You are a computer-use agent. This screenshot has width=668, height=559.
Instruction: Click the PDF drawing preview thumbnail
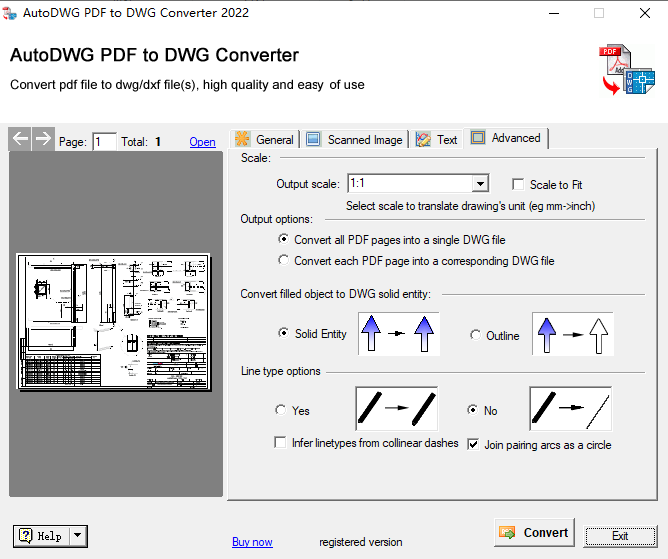tap(113, 322)
